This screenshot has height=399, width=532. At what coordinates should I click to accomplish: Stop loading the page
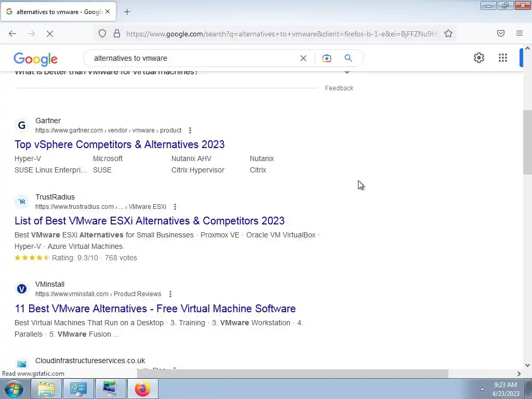coord(49,34)
